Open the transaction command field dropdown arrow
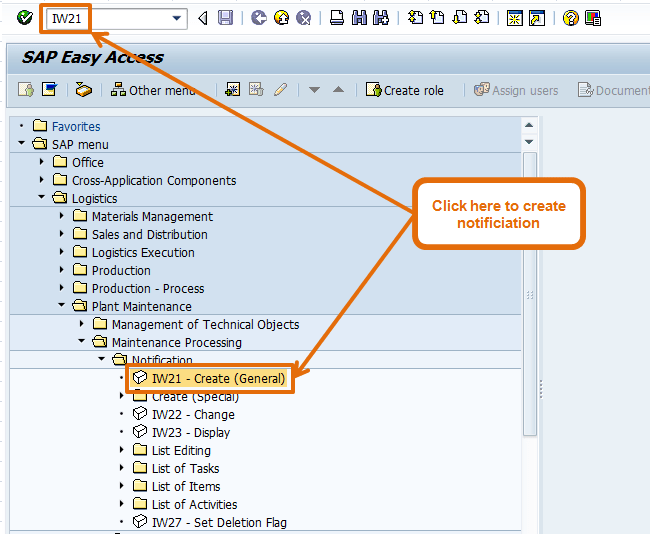650x534 pixels. tap(177, 18)
